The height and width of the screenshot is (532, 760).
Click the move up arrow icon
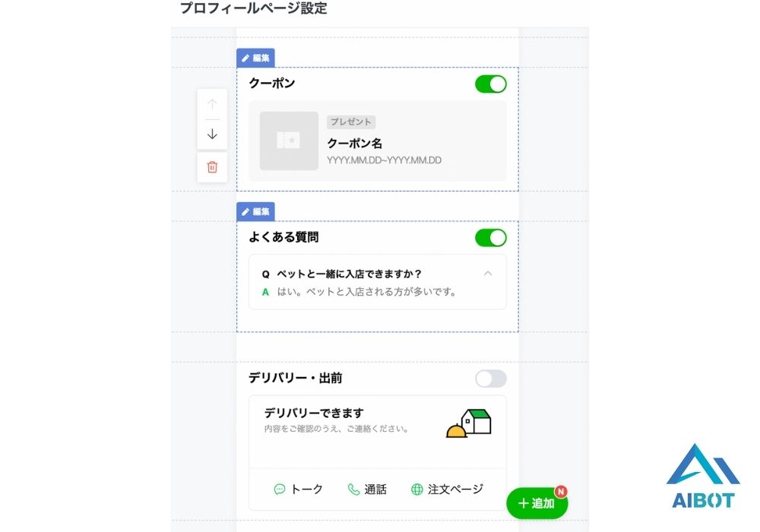pyautogui.click(x=212, y=104)
